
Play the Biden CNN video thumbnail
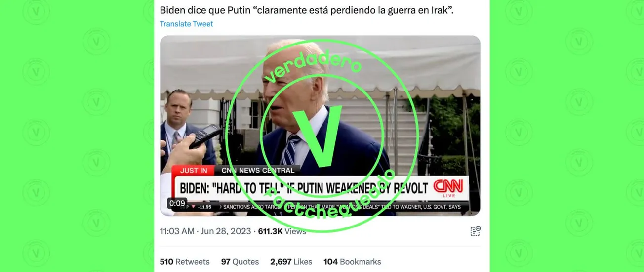pos(320,126)
